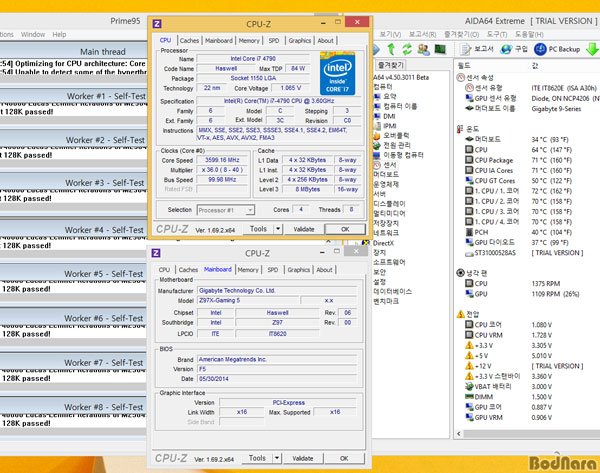Open Graphics tab in upper CPU-Z
This screenshot has height=473, width=600.
[300, 41]
